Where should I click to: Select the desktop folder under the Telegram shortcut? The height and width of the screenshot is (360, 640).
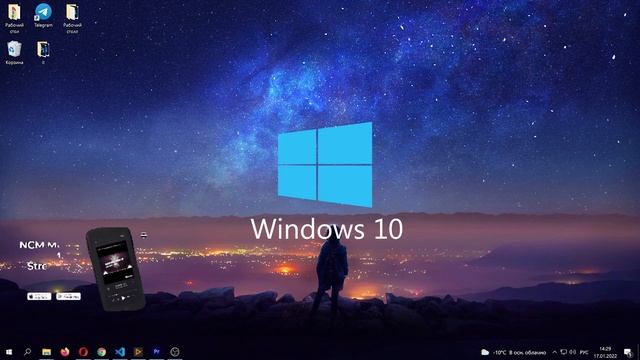tap(43, 52)
